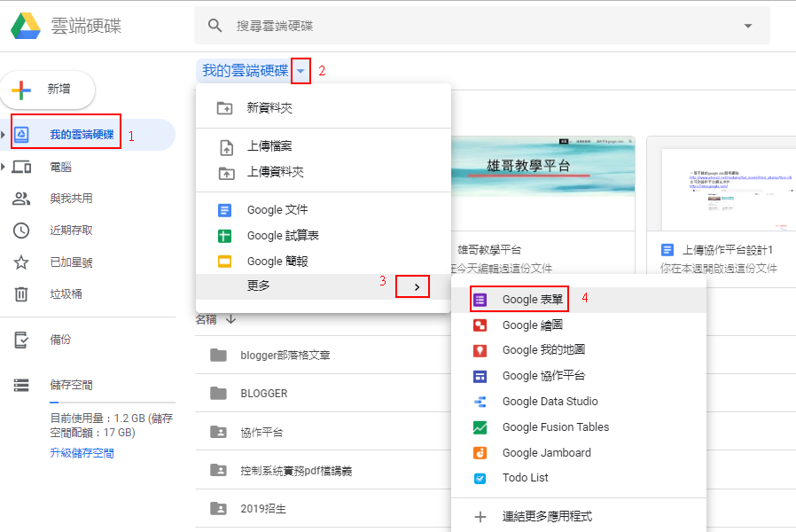Click the Google Jamboard icon
The height and width of the screenshot is (532, 796).
pos(480,453)
